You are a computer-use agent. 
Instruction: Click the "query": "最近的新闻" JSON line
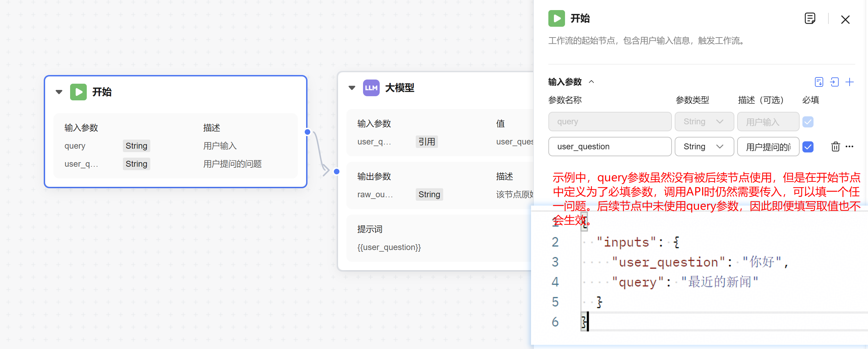(x=685, y=282)
